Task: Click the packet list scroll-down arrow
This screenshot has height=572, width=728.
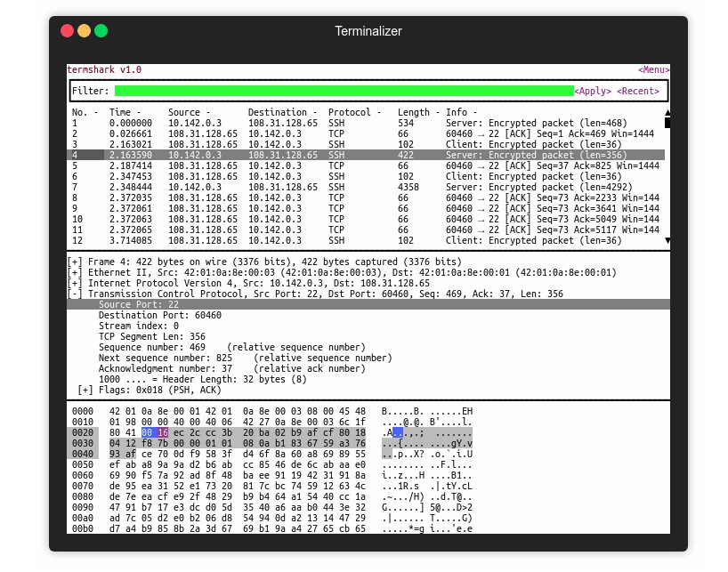Action: coord(667,240)
